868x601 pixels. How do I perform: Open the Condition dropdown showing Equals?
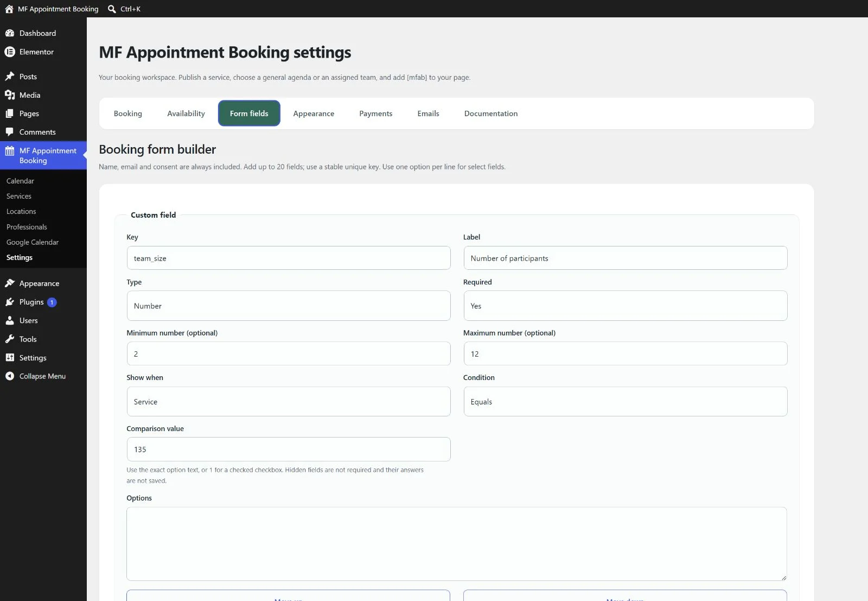626,402
